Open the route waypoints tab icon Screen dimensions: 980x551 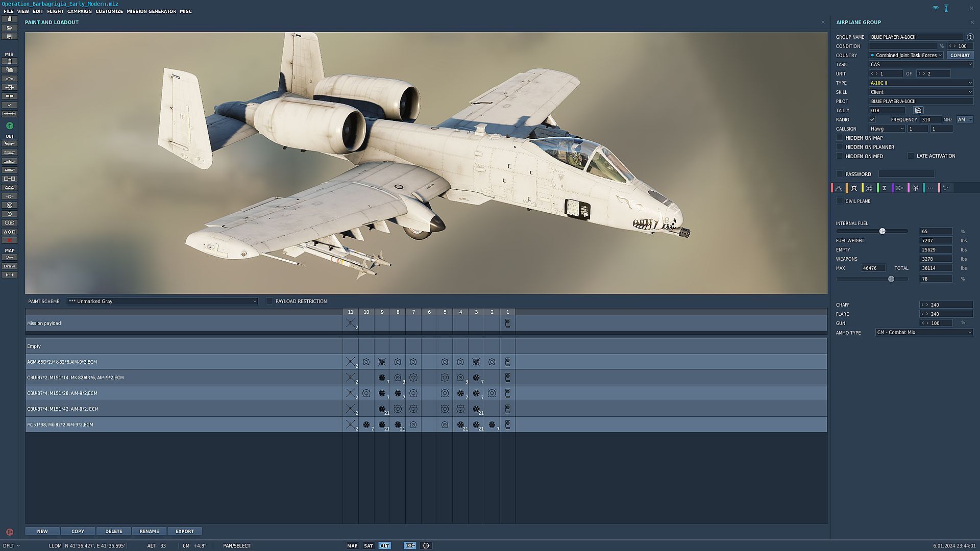point(839,188)
